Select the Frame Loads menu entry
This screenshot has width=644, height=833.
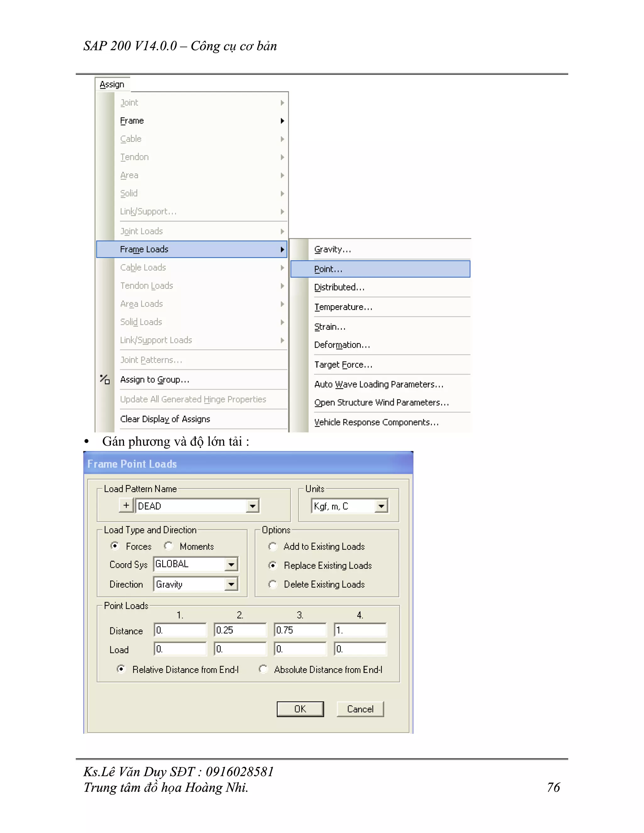(192, 249)
